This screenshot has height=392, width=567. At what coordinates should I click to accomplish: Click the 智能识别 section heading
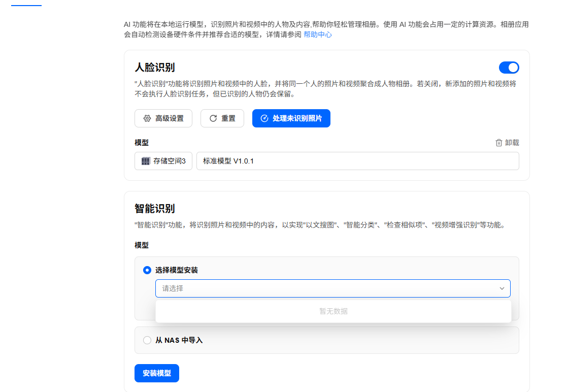[x=154, y=209]
